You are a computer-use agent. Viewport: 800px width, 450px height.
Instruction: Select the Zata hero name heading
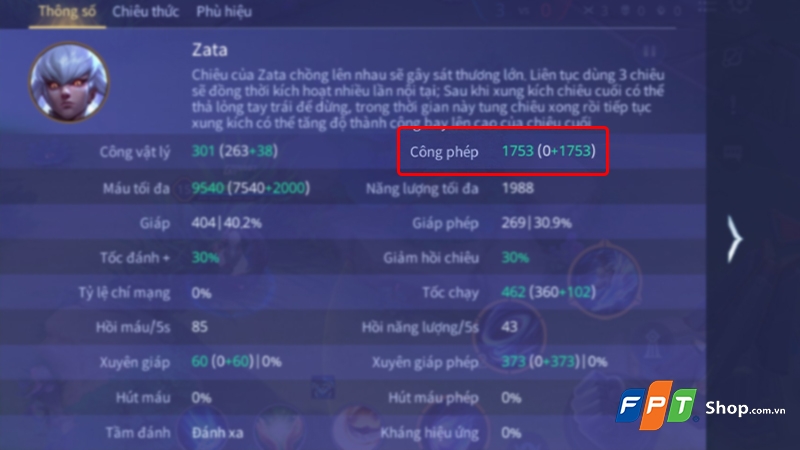pos(210,50)
